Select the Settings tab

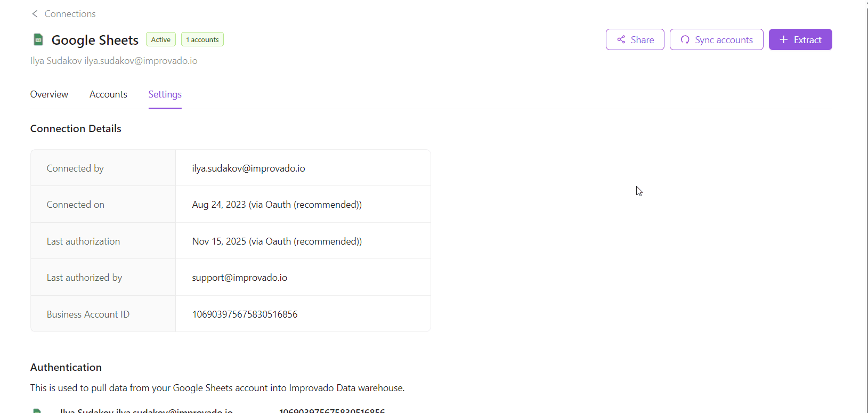click(x=165, y=94)
